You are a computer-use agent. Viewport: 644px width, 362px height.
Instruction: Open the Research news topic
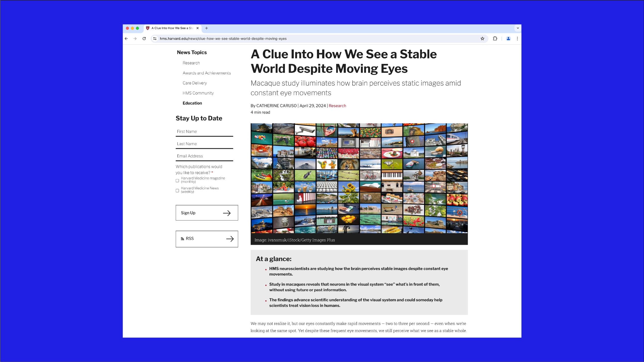coord(191,63)
